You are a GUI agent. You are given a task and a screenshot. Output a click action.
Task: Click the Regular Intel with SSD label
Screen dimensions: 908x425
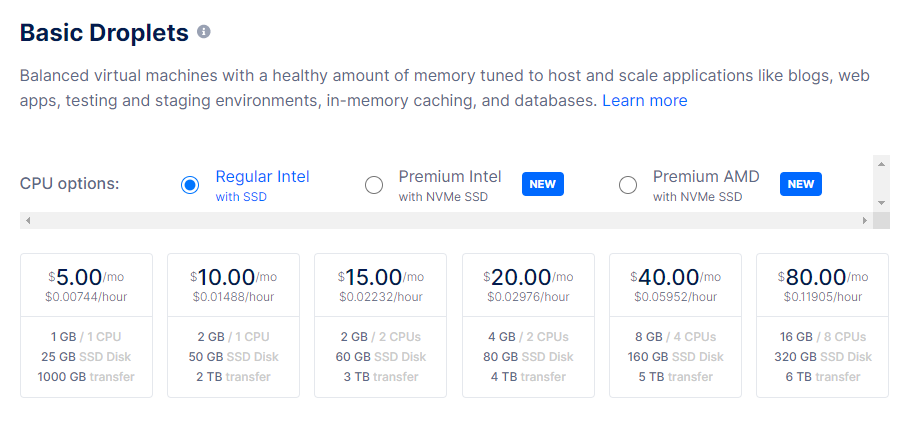[x=262, y=185]
